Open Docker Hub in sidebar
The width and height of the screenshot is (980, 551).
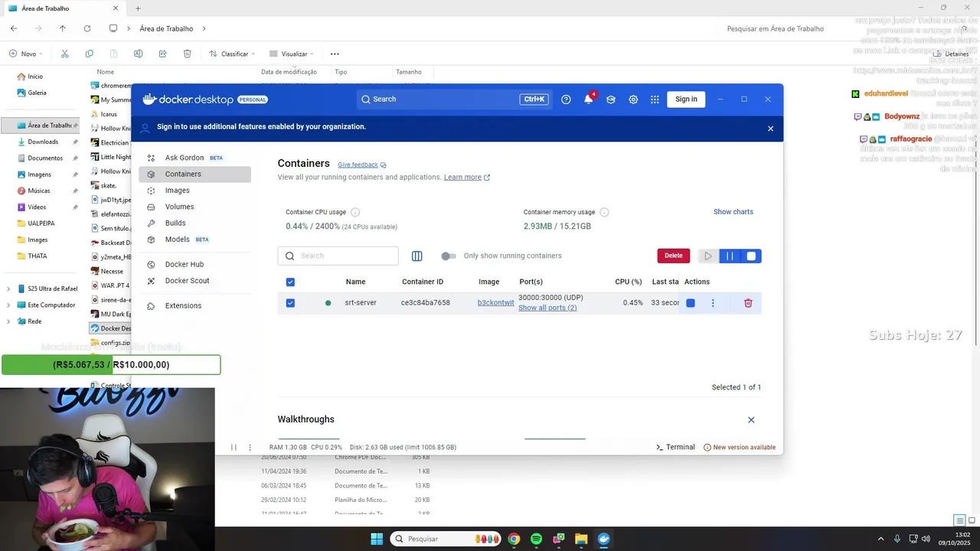[x=195, y=264]
